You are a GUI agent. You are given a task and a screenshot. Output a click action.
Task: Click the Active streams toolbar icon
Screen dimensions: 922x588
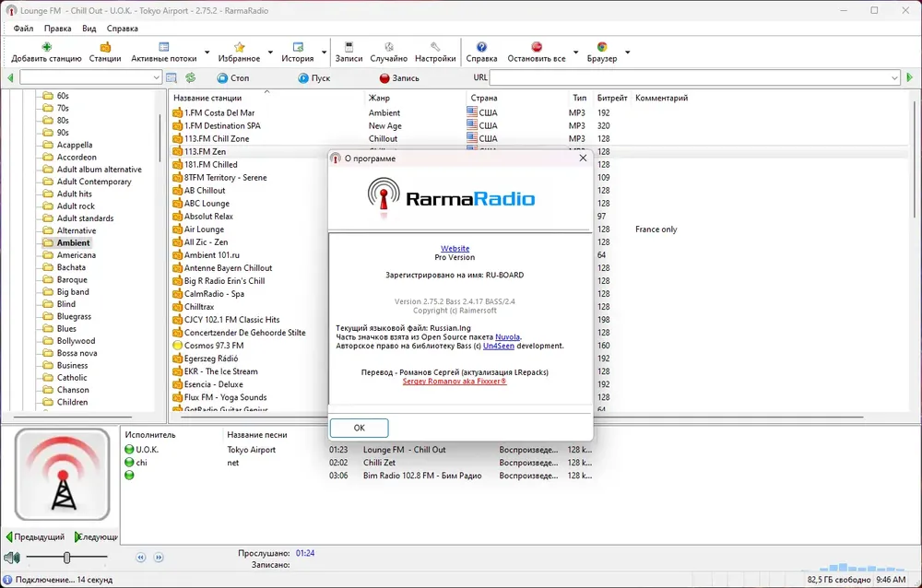tap(164, 47)
